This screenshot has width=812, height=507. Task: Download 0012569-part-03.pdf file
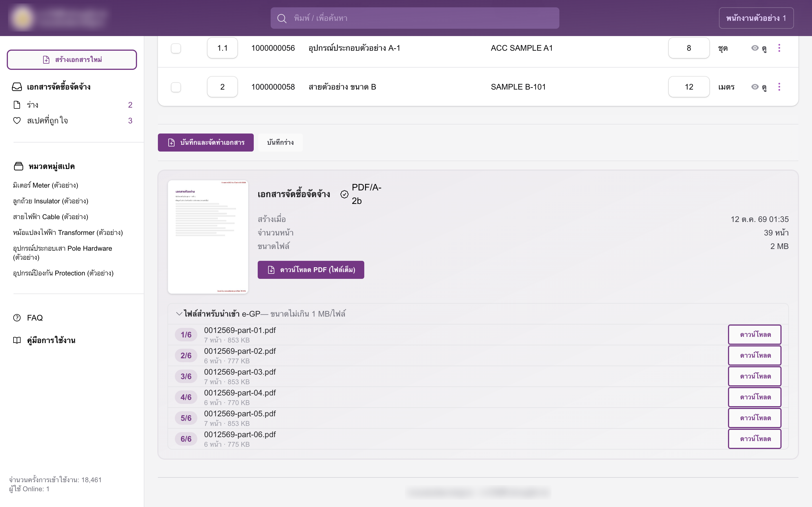pyautogui.click(x=754, y=376)
